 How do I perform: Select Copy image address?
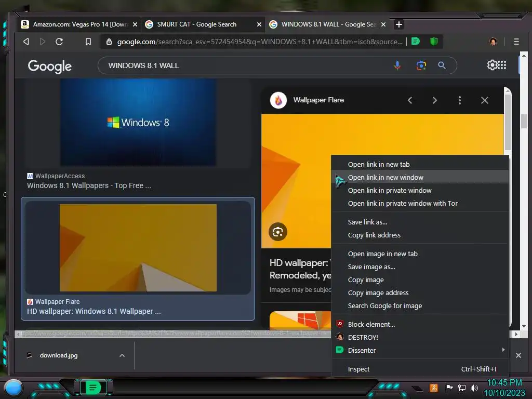pyautogui.click(x=420, y=293)
